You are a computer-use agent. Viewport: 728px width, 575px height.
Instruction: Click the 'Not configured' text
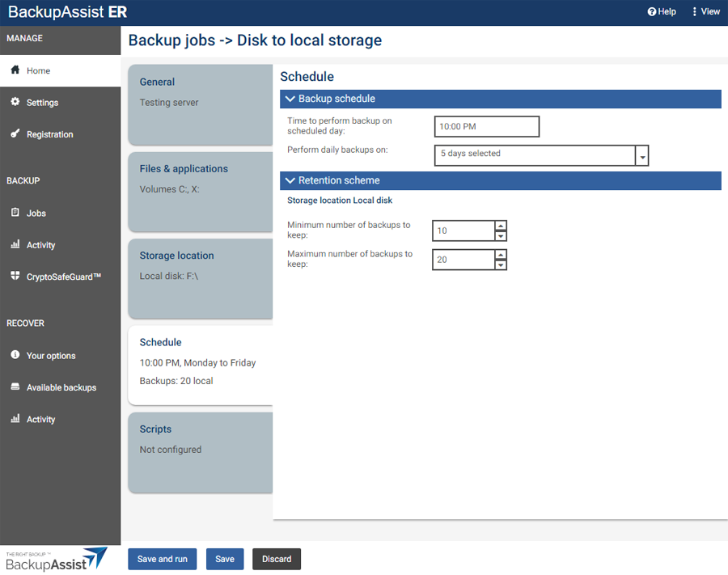[x=171, y=450]
